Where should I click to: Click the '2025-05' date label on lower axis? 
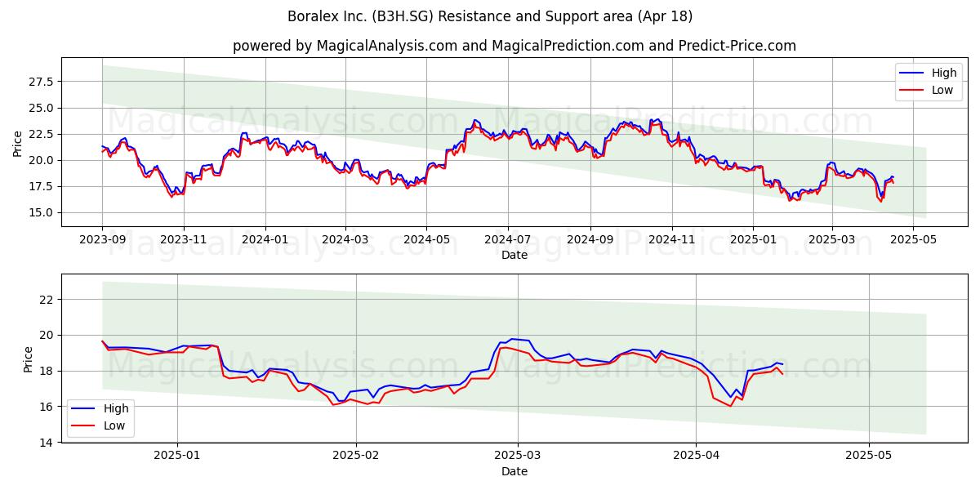tap(869, 456)
